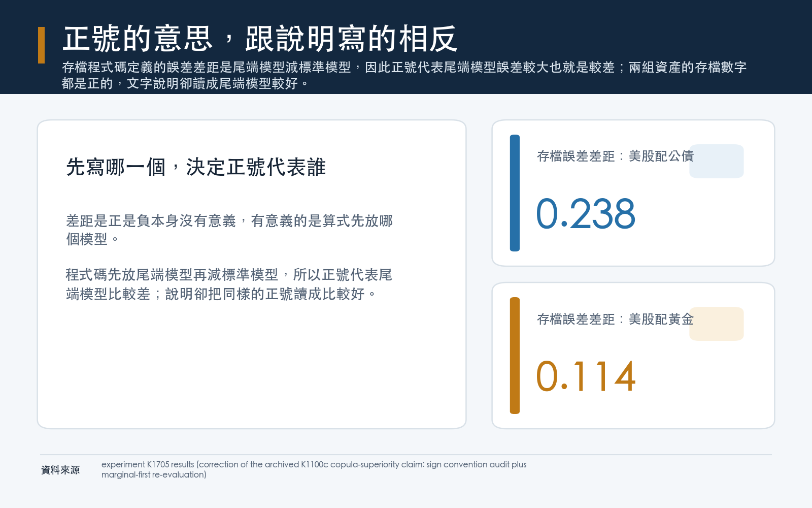Select the paragraph starting 程式碼先放尾端模型再減標準模型
Image resolution: width=812 pixels, height=508 pixels.
tap(229, 284)
